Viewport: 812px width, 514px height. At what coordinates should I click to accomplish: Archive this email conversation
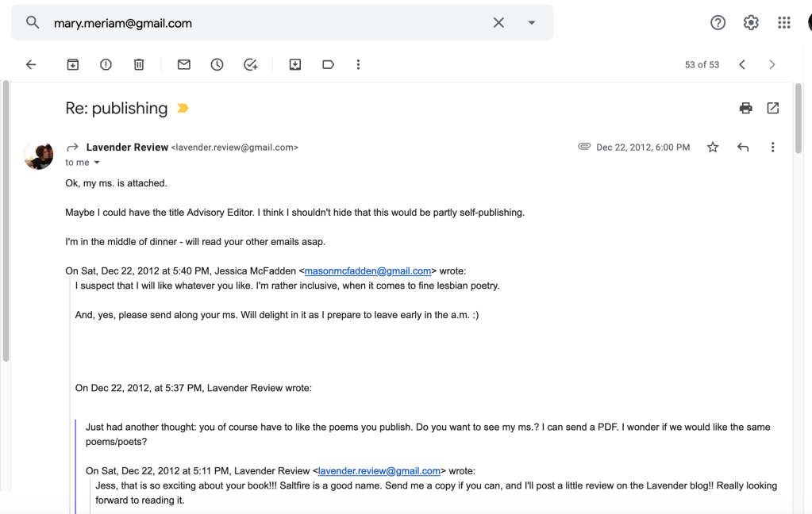(72, 65)
